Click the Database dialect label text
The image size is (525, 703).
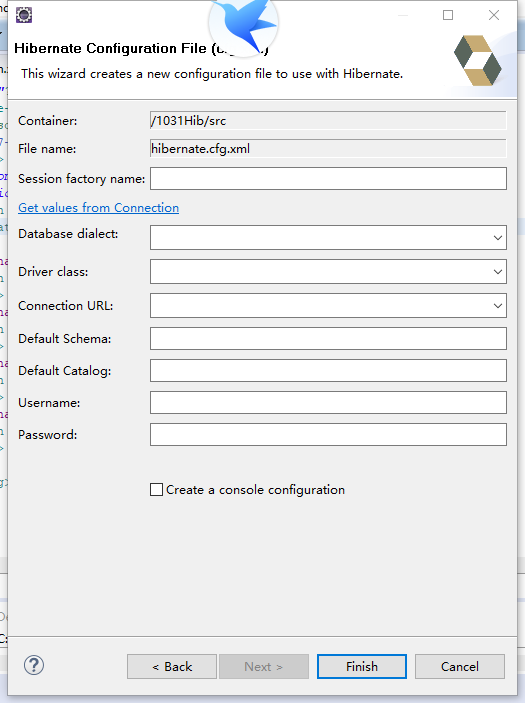coord(68,234)
